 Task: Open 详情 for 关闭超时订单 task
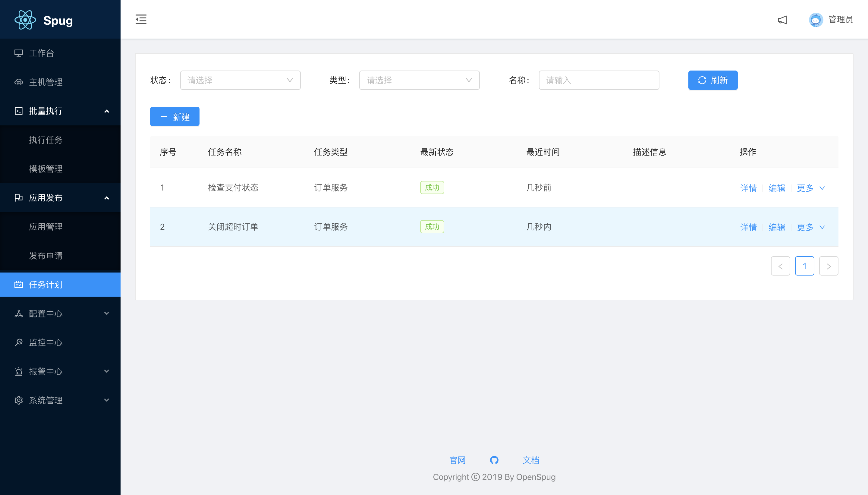(x=748, y=227)
